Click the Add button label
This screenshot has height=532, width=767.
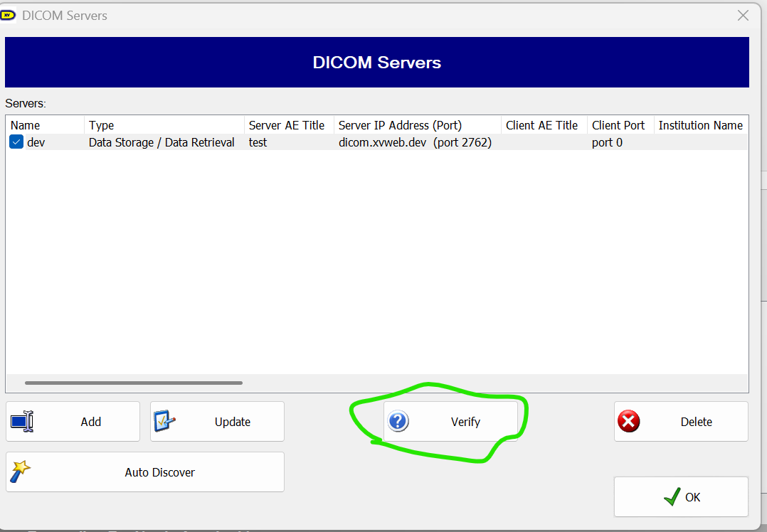91,422
